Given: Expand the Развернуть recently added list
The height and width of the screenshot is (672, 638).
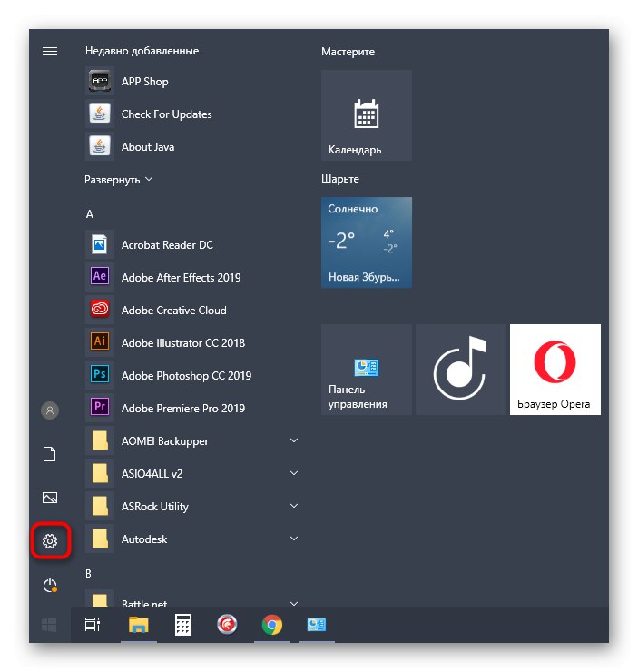Looking at the screenshot, I should tap(118, 180).
